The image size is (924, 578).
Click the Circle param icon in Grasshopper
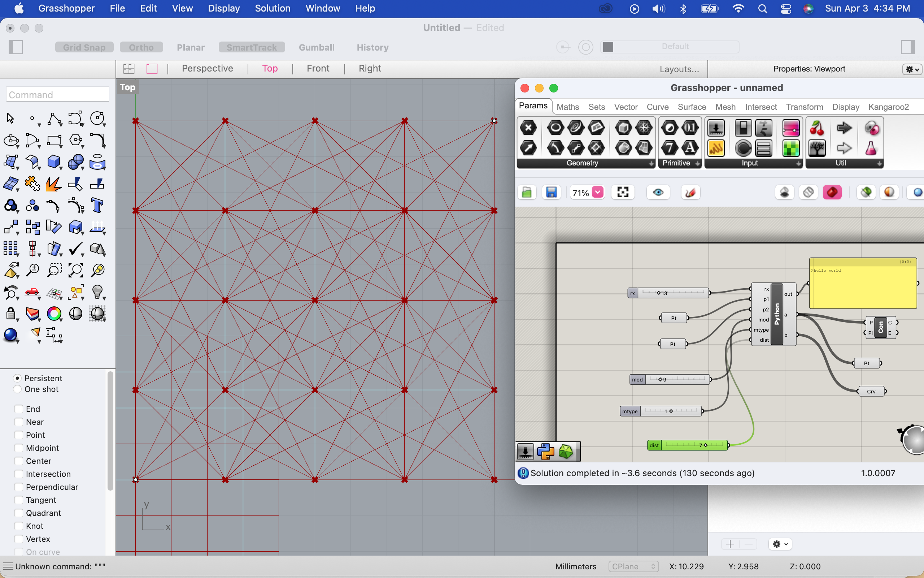tap(555, 128)
